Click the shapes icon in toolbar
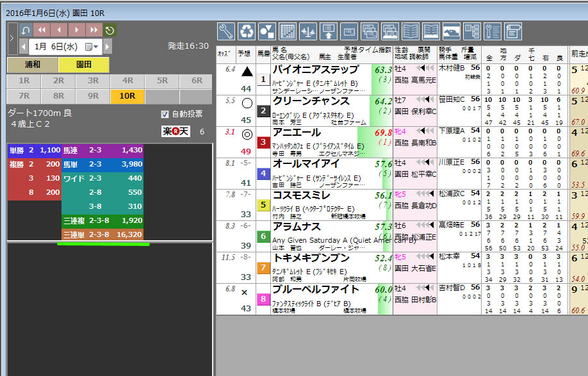588x376 pixels. (266, 31)
